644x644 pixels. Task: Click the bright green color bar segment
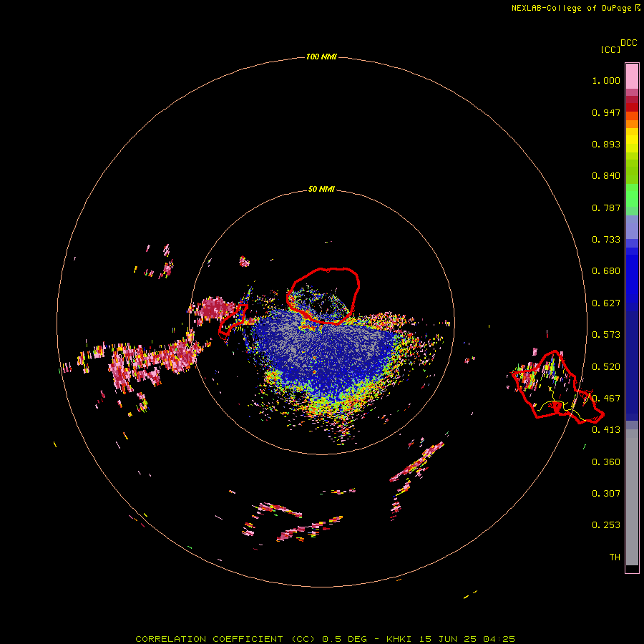point(632,195)
